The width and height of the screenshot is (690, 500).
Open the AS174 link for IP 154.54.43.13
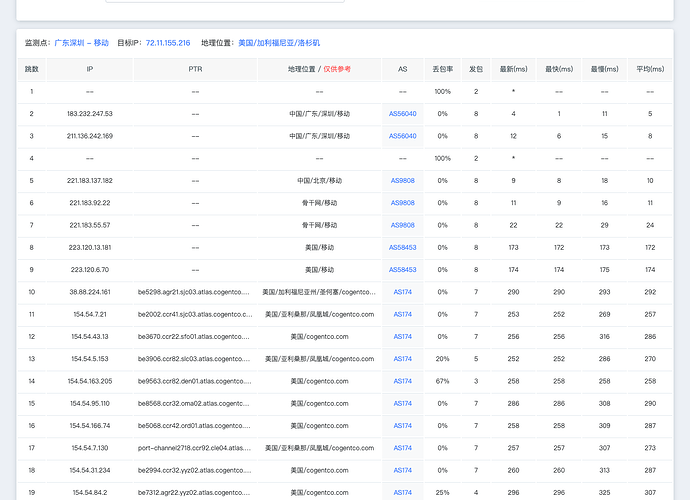(x=403, y=337)
